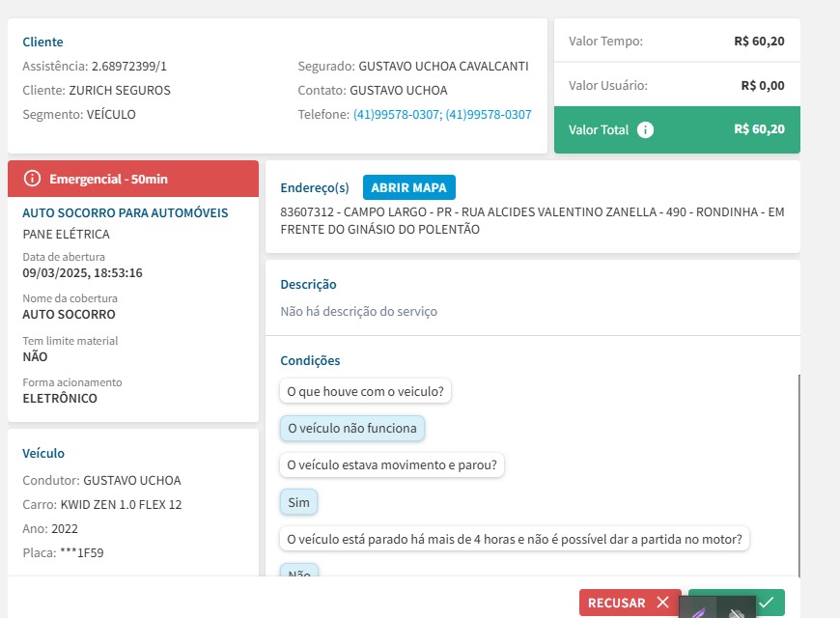840x618 pixels.
Task: Click the Valor Total green row
Action: [x=677, y=129]
